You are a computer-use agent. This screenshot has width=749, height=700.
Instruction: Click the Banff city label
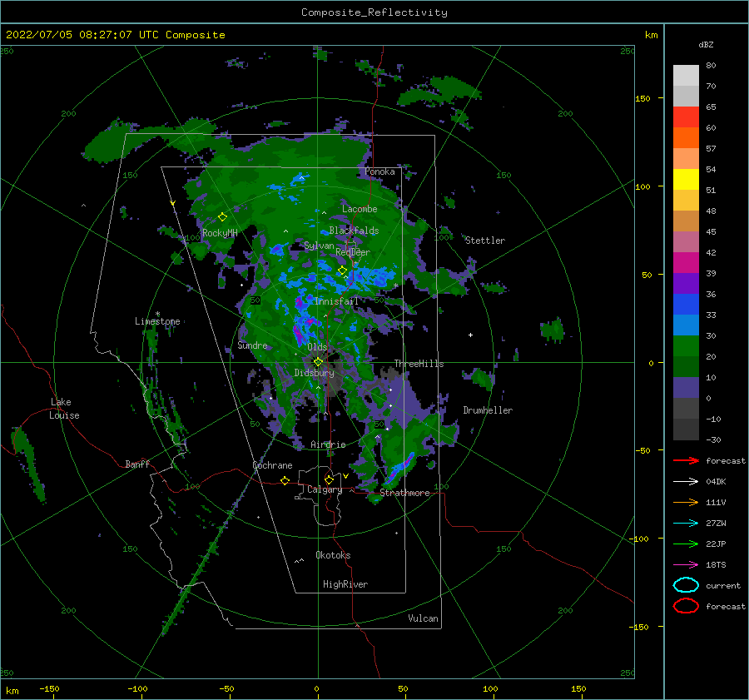(137, 464)
